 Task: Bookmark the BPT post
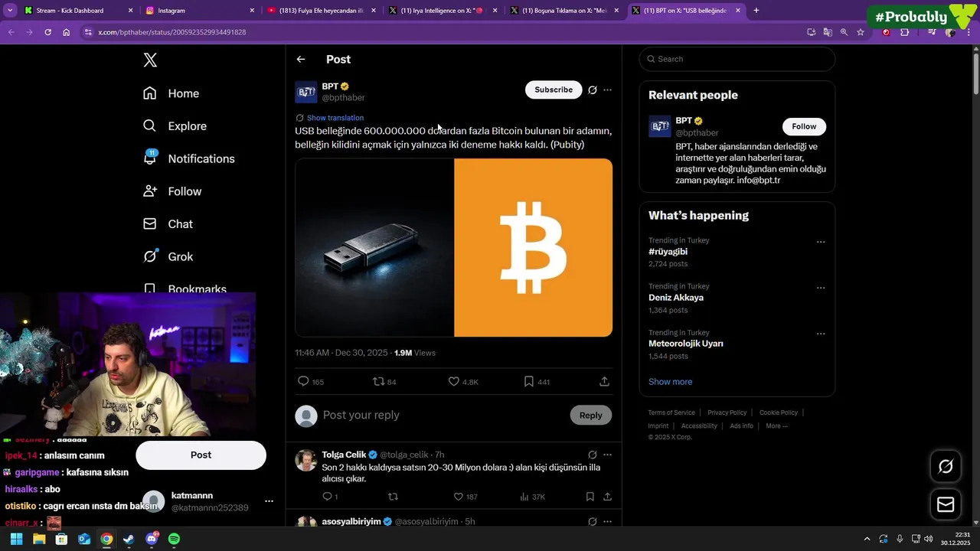tap(528, 381)
